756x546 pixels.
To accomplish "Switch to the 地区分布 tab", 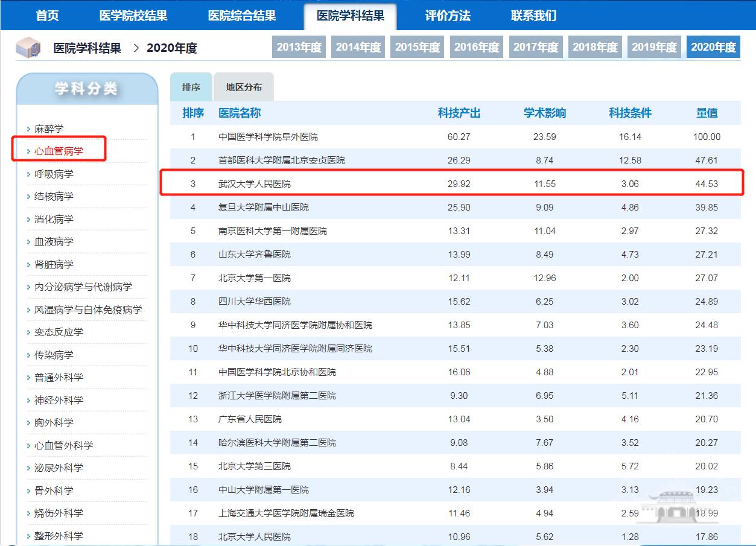I will click(244, 87).
